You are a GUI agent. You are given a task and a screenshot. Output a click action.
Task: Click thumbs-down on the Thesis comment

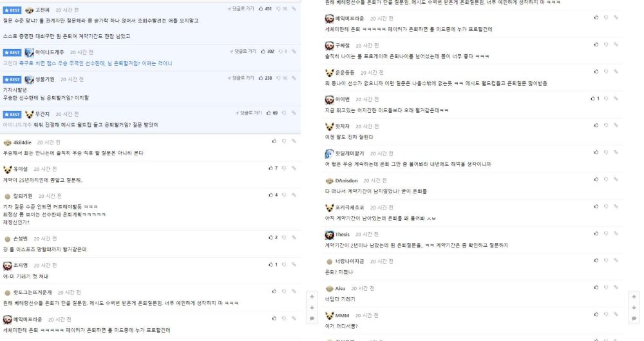(x=606, y=233)
